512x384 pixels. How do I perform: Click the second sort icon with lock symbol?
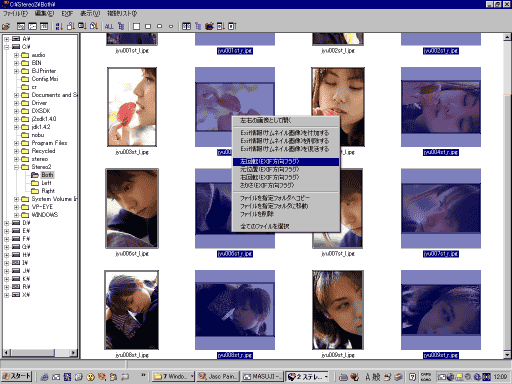coord(71,26)
